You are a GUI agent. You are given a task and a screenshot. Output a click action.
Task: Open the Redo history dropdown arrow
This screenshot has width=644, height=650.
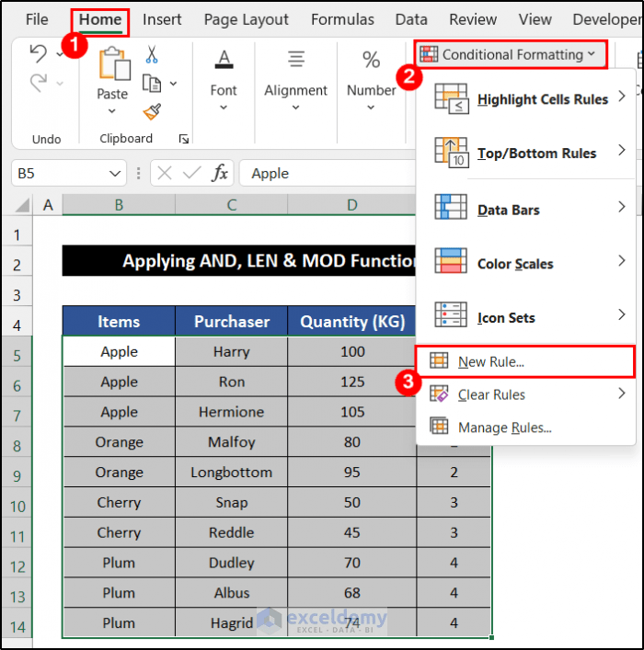[x=60, y=84]
